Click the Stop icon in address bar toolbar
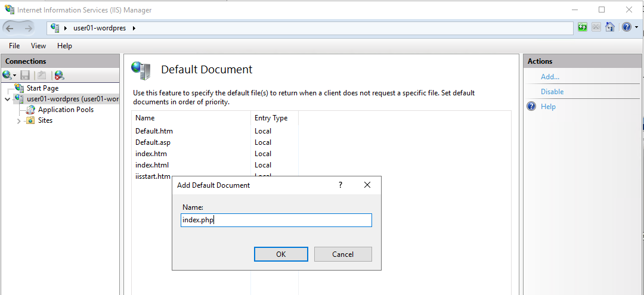Screen dimensions: 644x295 [x=596, y=27]
